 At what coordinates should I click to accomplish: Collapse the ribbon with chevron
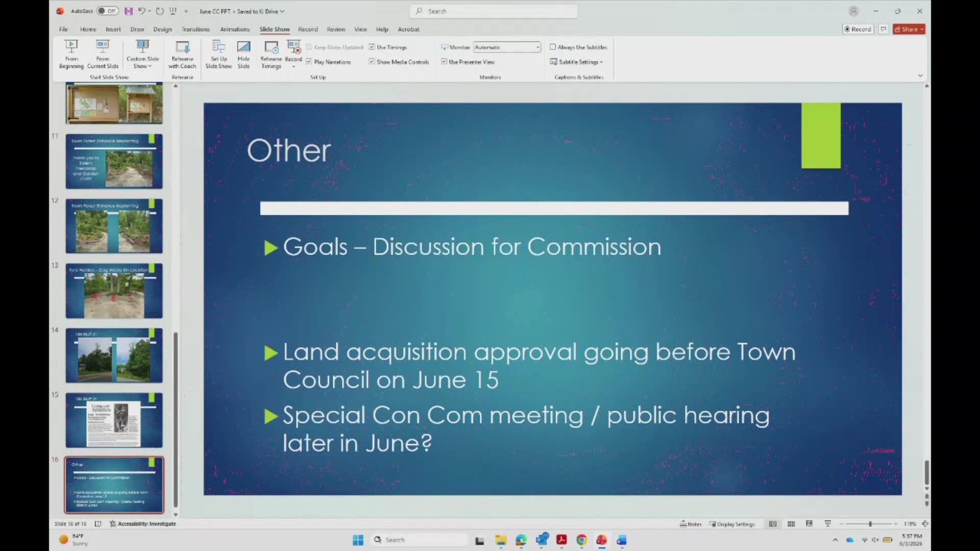click(920, 76)
